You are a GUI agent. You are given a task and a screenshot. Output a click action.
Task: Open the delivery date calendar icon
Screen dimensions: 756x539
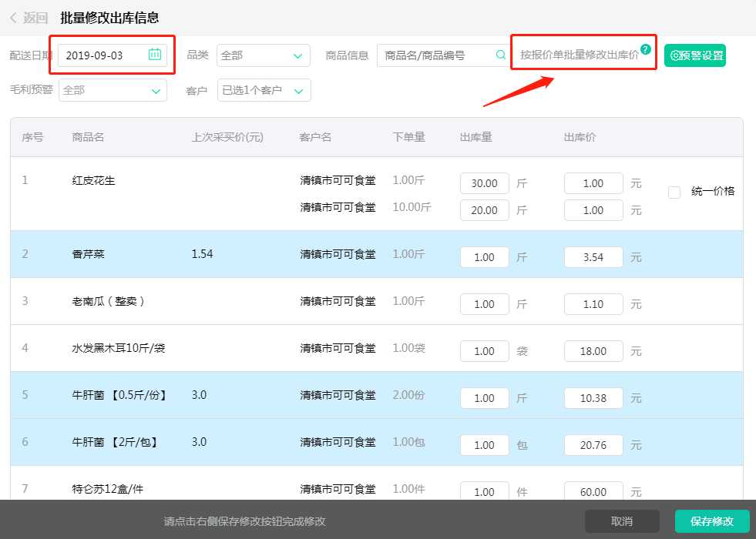click(155, 55)
